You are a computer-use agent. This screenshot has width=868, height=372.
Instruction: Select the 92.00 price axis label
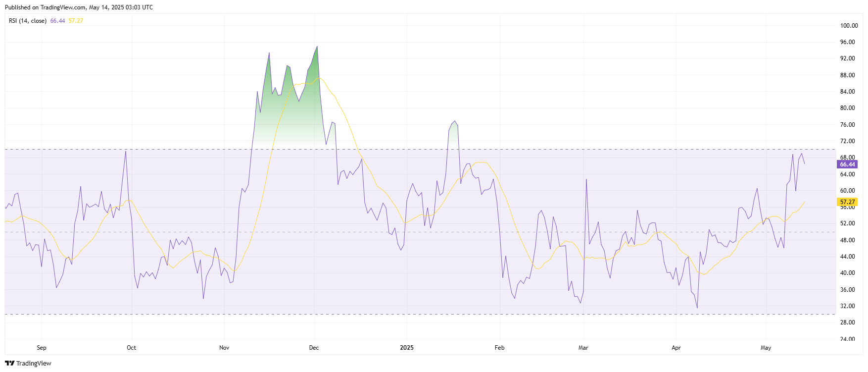pyautogui.click(x=848, y=58)
